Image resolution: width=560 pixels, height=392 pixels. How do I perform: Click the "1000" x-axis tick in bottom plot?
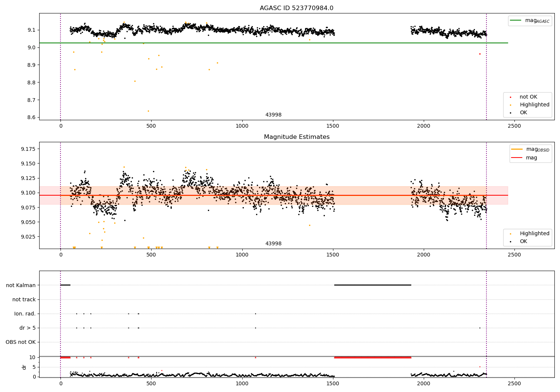click(242, 384)
